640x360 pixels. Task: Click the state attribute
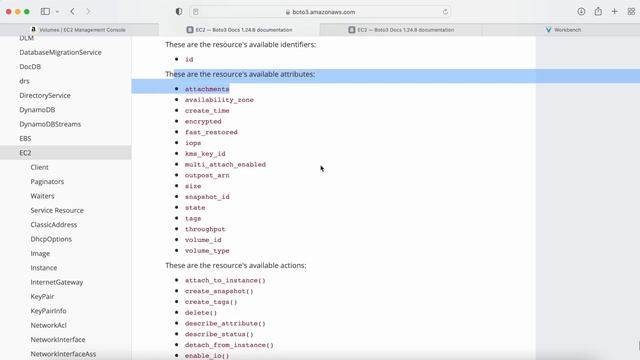(x=195, y=208)
